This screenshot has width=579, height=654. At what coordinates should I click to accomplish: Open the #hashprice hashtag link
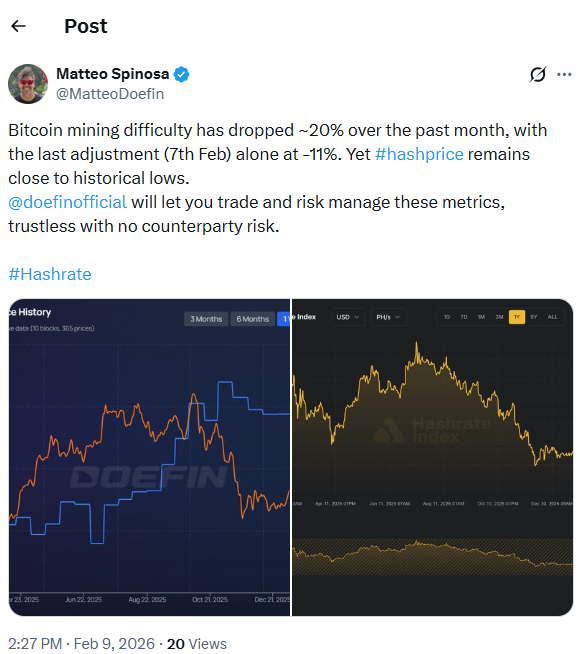[419, 154]
